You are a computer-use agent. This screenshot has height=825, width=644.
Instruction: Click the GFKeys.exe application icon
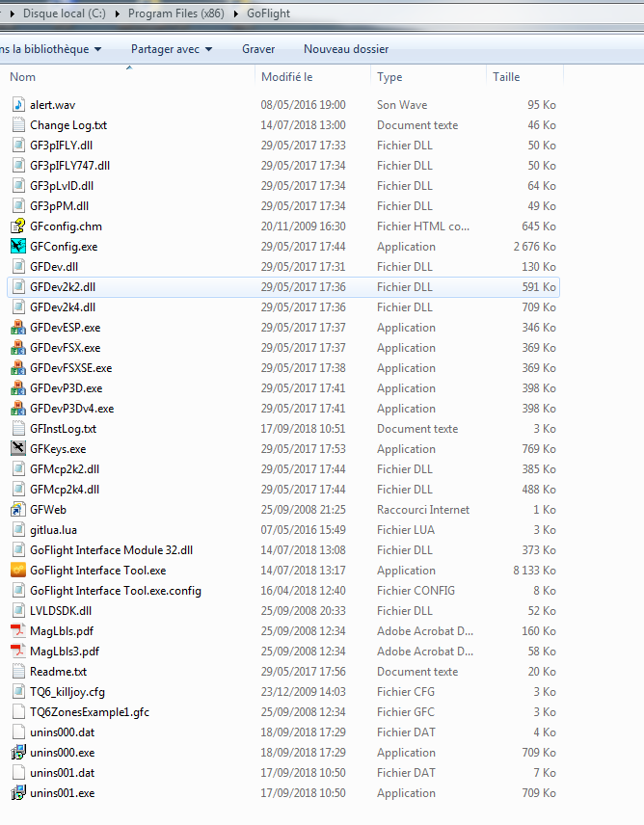[18, 449]
